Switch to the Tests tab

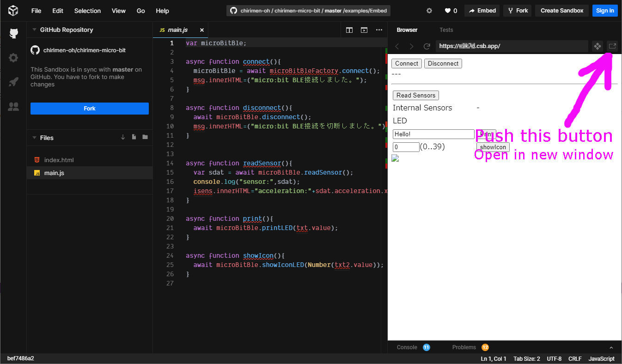point(446,30)
